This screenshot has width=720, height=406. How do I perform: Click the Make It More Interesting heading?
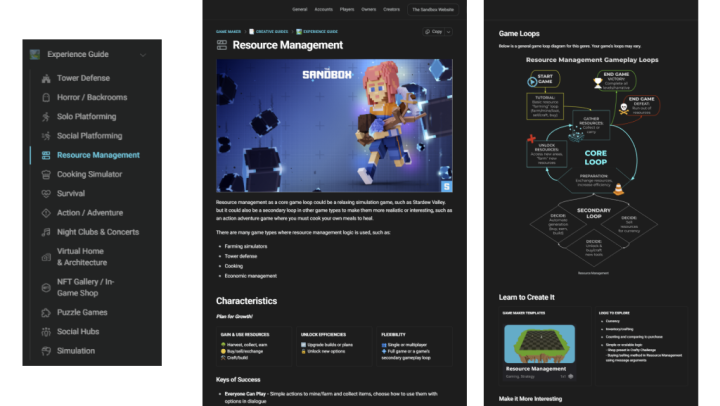[530, 399]
